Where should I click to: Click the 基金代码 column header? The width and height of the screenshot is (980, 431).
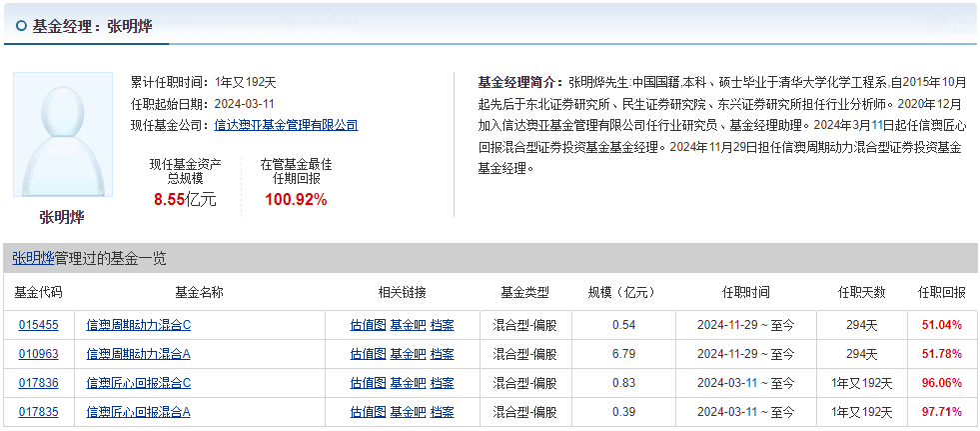38,292
